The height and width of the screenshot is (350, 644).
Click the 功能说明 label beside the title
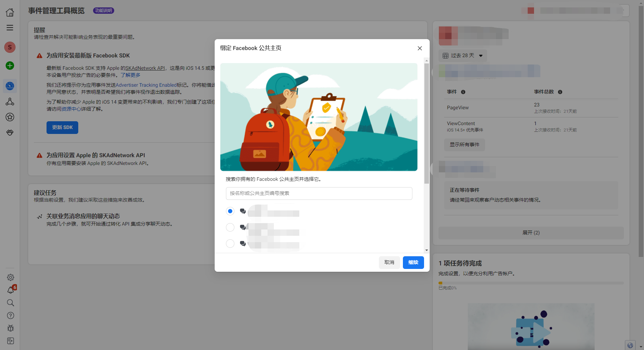103,11
